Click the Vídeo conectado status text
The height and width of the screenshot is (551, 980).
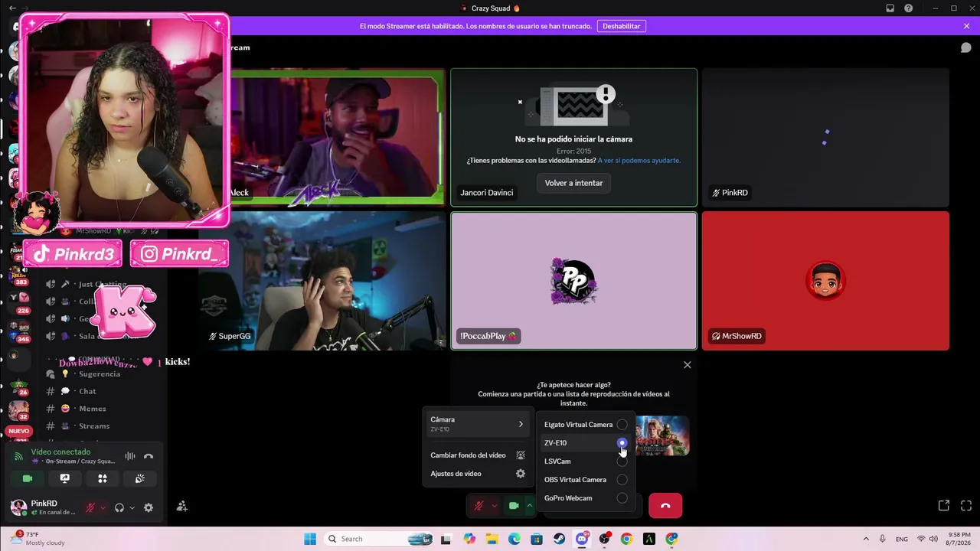pos(60,452)
